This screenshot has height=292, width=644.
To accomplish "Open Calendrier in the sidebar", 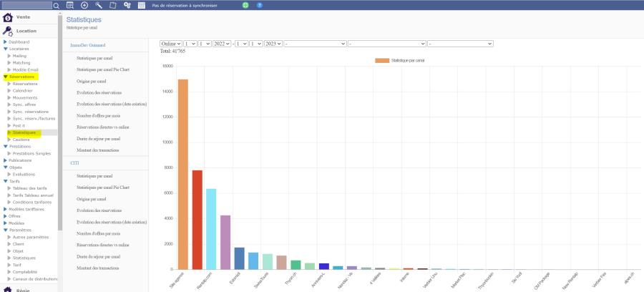I will coord(23,91).
